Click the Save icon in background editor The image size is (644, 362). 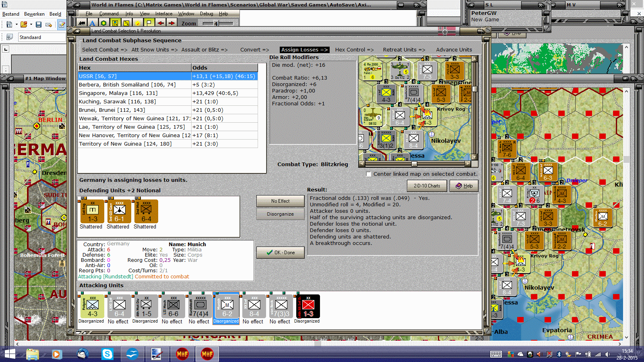click(x=39, y=25)
